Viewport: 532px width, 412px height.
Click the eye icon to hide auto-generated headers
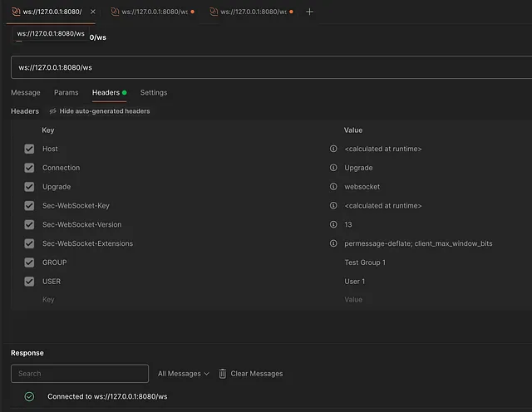coord(53,111)
